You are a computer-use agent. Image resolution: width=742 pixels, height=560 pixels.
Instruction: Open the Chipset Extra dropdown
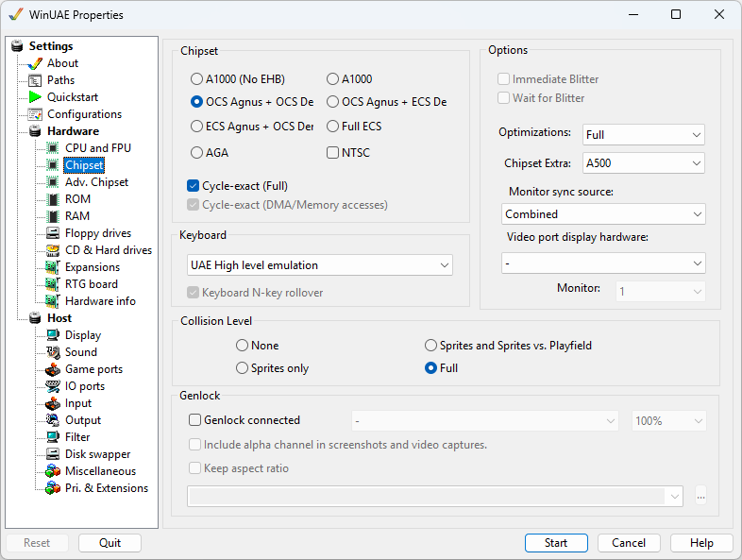coord(644,163)
